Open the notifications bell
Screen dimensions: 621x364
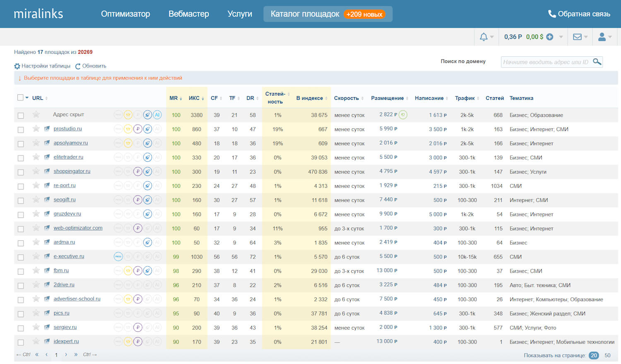[484, 37]
